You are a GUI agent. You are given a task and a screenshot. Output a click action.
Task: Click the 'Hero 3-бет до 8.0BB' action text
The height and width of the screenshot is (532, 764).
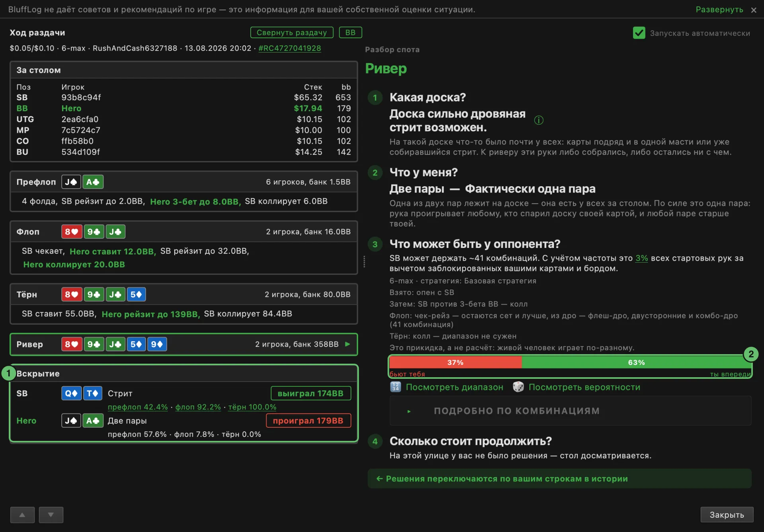pos(195,201)
